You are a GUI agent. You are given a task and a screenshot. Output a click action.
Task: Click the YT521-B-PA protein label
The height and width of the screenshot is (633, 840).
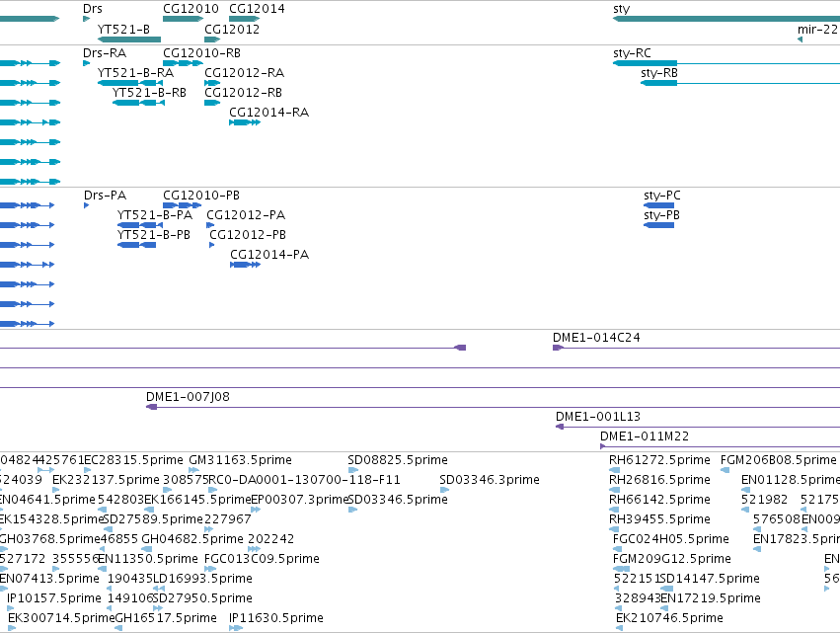tap(155, 215)
